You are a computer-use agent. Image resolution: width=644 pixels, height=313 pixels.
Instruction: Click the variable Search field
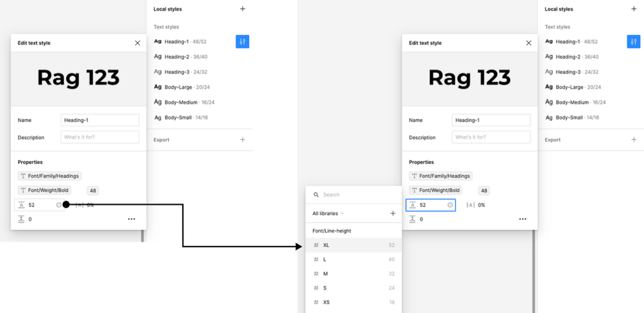coord(353,194)
